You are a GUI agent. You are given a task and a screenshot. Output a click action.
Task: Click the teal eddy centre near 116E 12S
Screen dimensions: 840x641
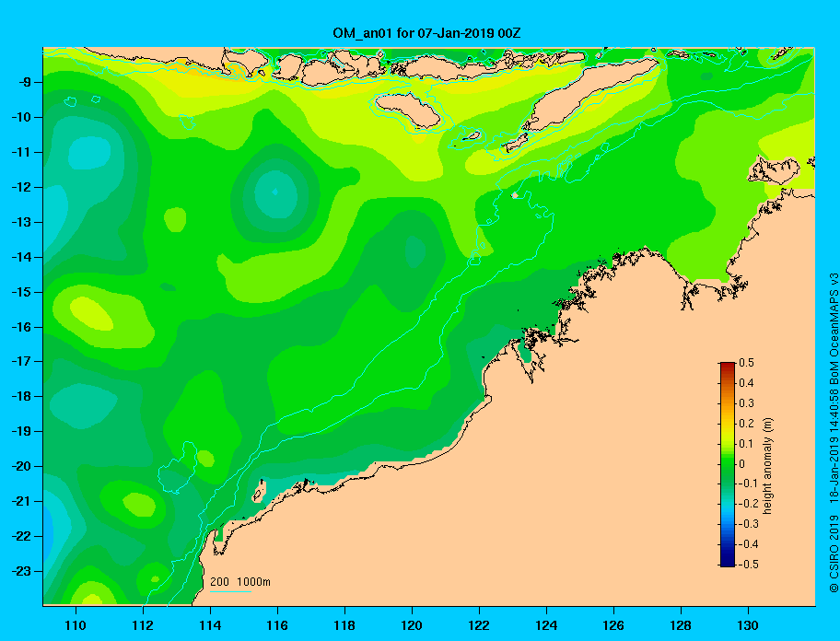click(275, 193)
